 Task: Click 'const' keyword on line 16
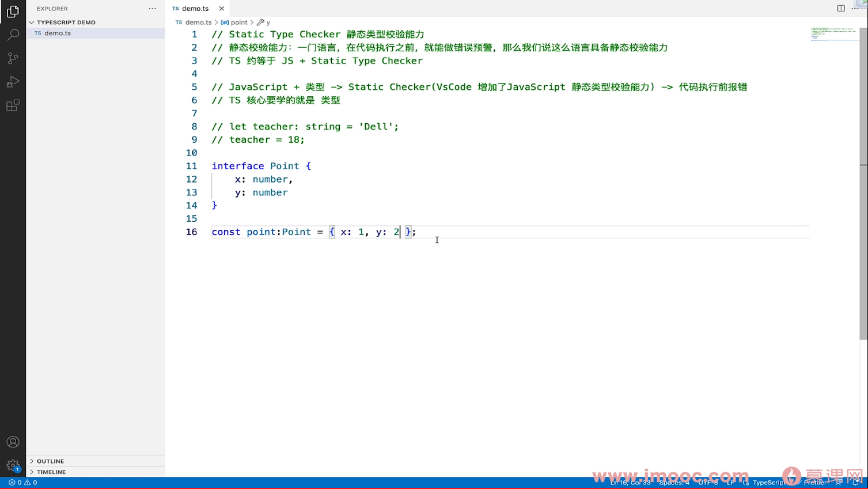point(226,232)
